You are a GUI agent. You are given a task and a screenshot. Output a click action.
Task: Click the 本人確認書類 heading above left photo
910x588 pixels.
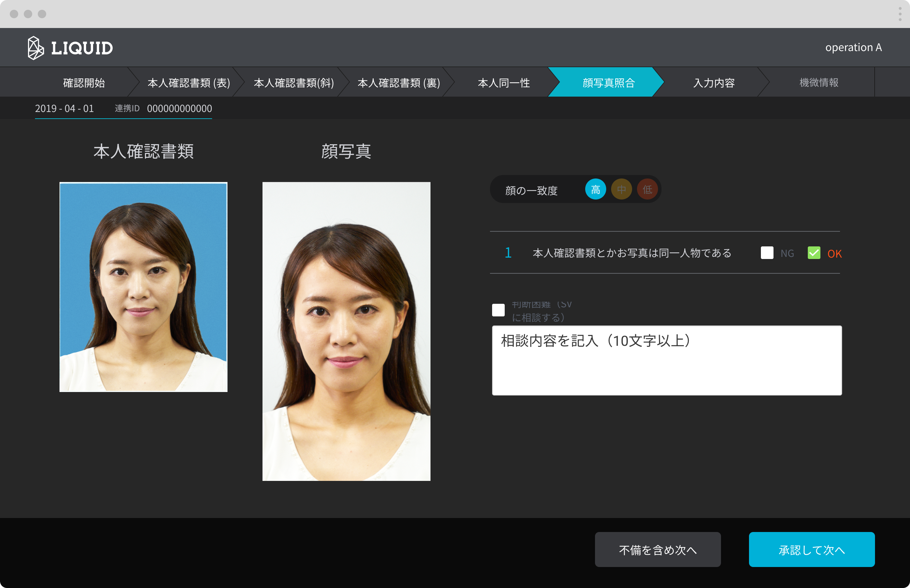point(143,152)
